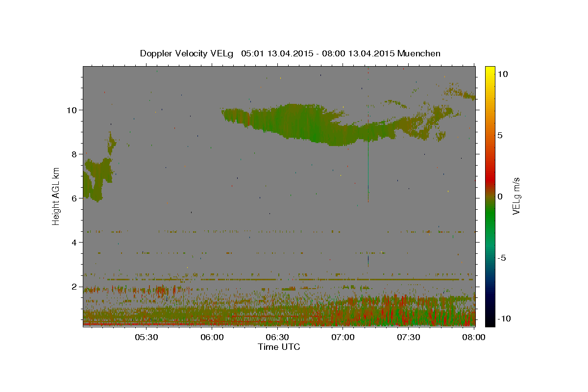Click the 06:30 time tick label
This screenshot has height=392, width=588.
pos(277,337)
